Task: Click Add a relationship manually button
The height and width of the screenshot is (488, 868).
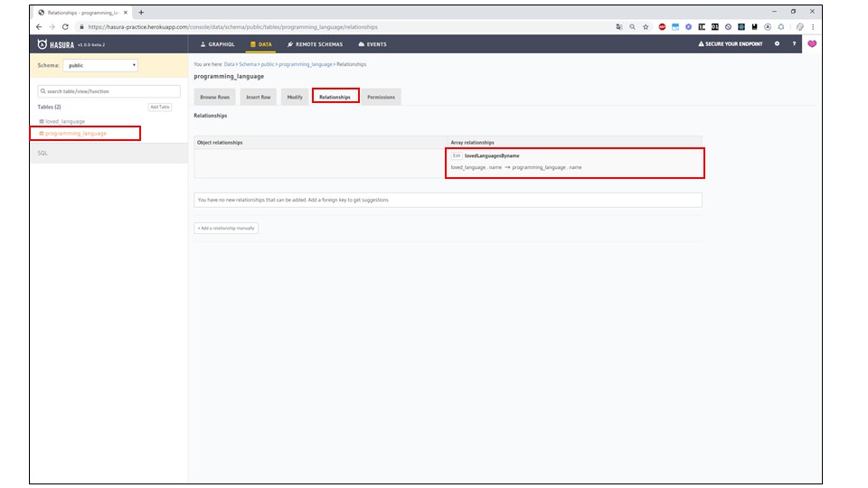Action: (226, 228)
